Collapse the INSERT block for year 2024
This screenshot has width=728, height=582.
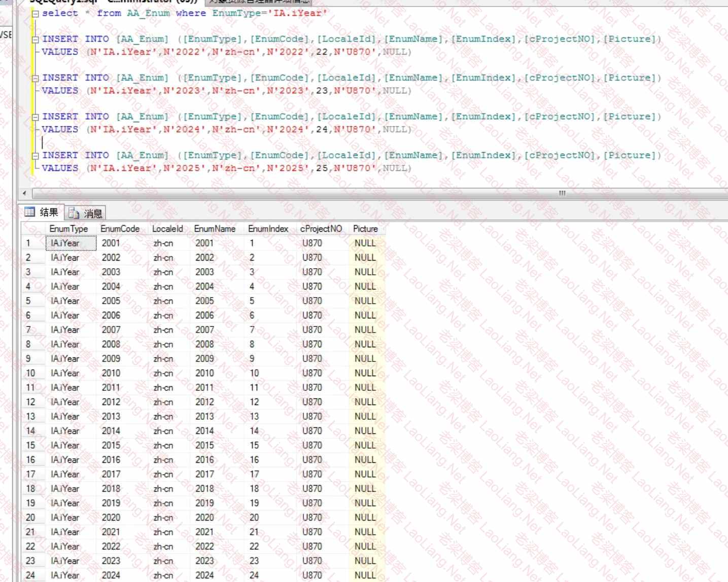[x=35, y=117]
